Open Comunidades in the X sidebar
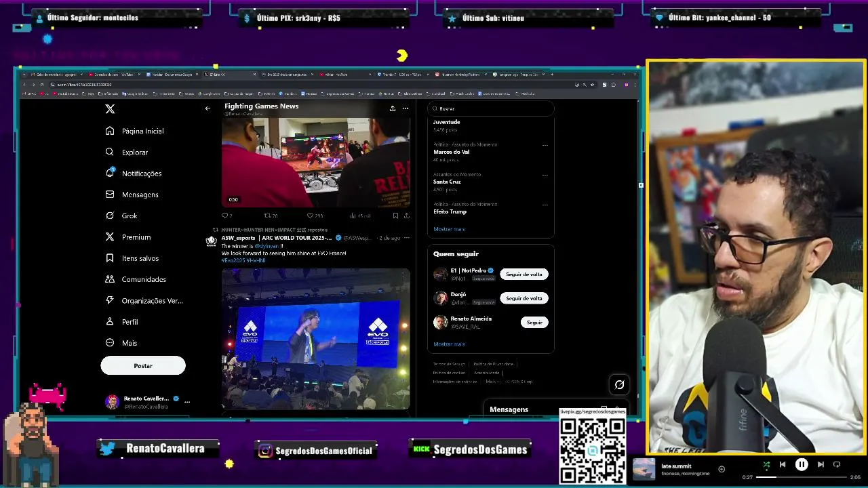The height and width of the screenshot is (488, 868). click(x=136, y=279)
